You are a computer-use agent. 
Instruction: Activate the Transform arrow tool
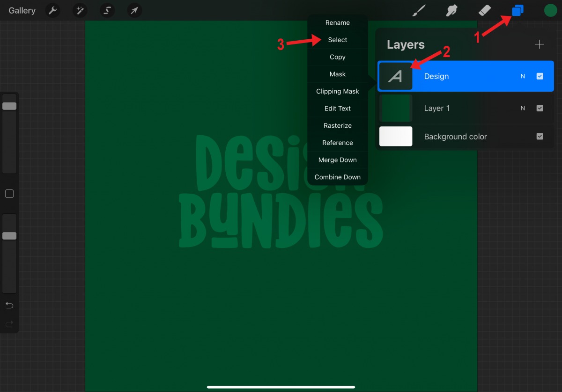[x=134, y=10]
